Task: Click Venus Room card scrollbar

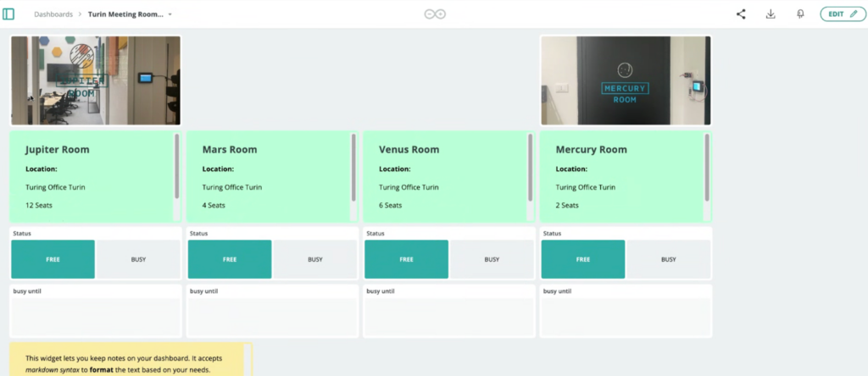Action: point(530,167)
